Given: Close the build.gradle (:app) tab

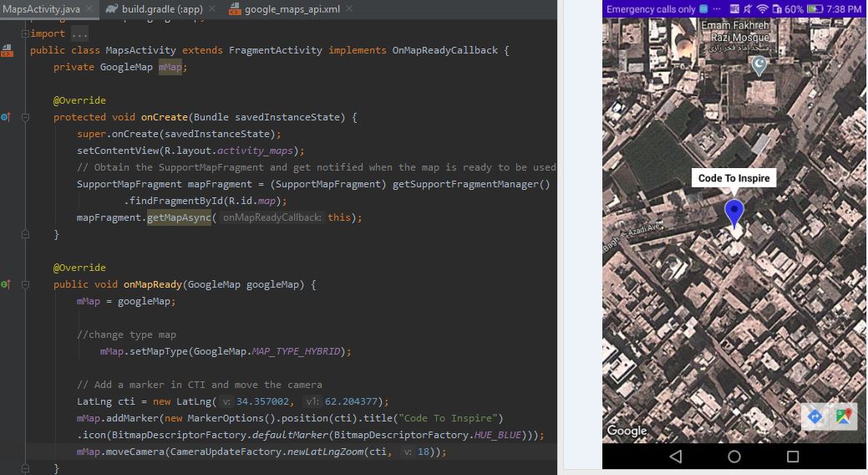Looking at the screenshot, I should click(x=212, y=9).
